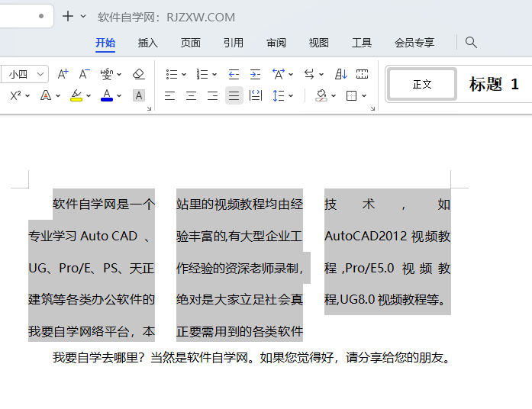Click the line spacing icon
This screenshot has width=532, height=409.
279,95
